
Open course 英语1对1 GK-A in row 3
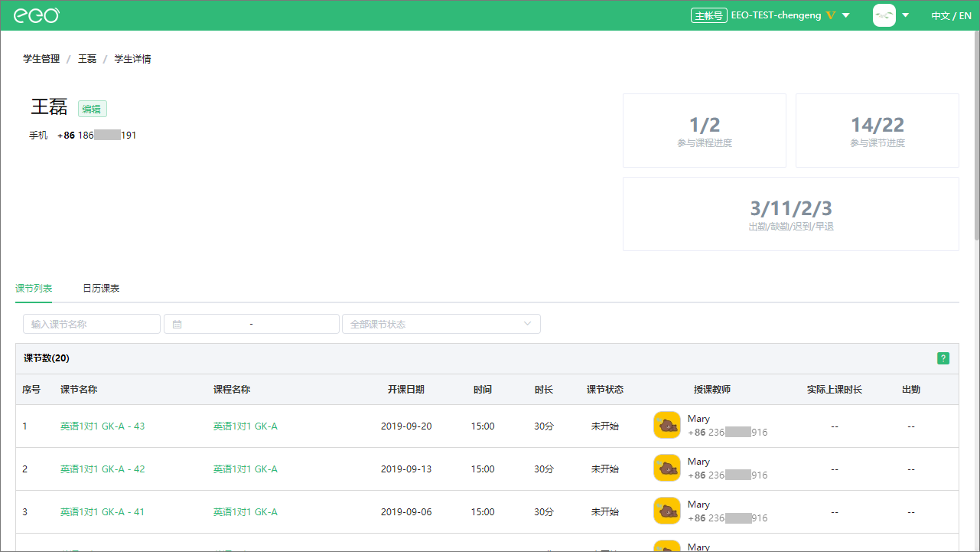pos(246,512)
